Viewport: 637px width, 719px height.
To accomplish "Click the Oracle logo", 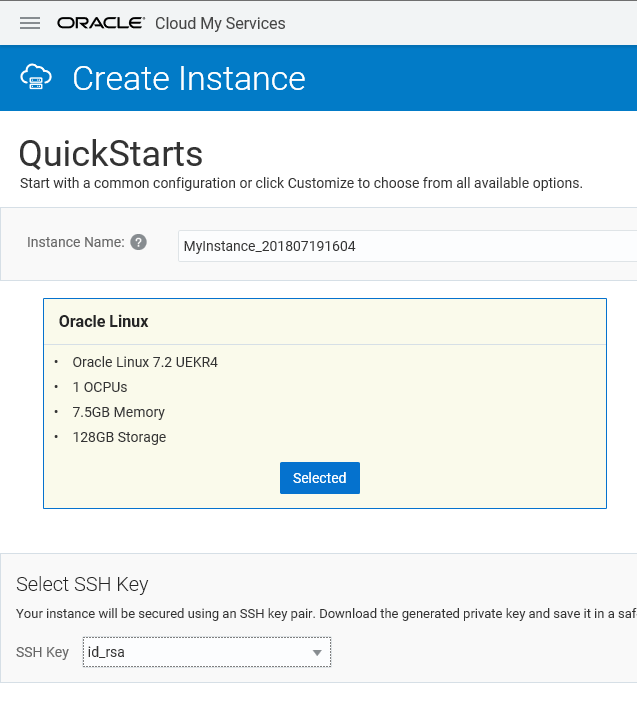I will (101, 23).
